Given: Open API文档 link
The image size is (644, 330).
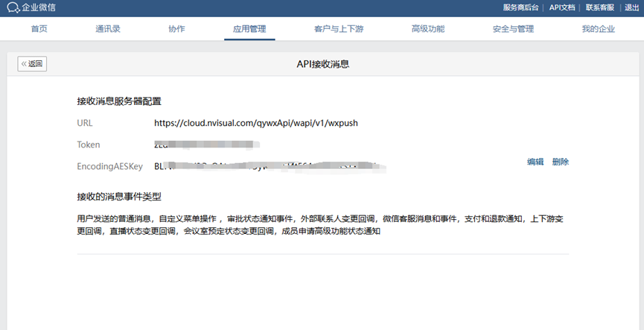Looking at the screenshot, I should (562, 7).
